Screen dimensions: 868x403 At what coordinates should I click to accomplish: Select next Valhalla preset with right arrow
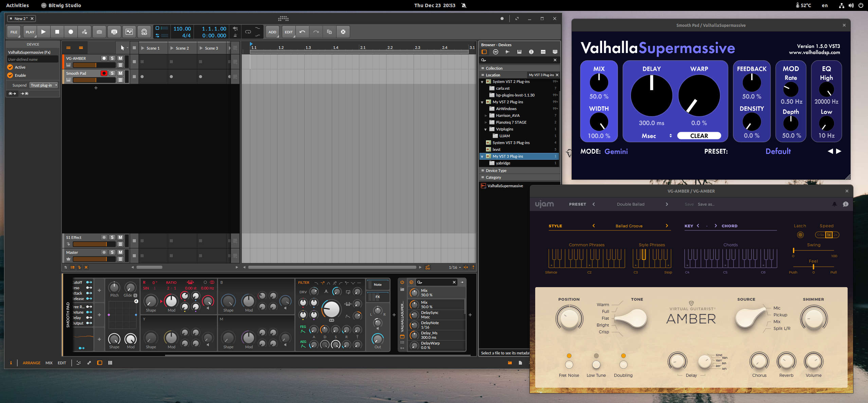pyautogui.click(x=839, y=151)
